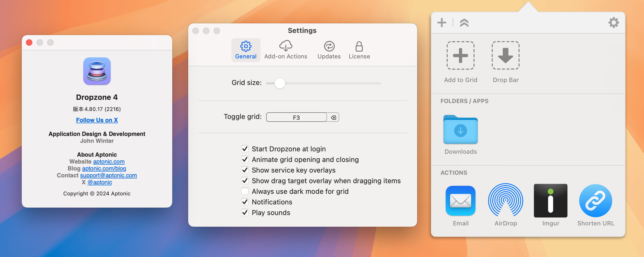644x257 pixels.
Task: Click the FOLDERS / APPS section header
Action: point(464,101)
